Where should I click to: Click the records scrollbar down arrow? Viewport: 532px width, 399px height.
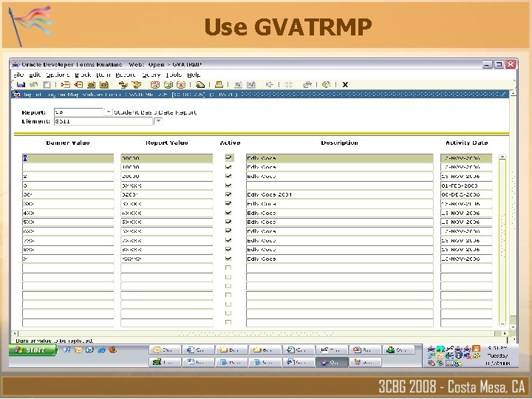[502, 324]
